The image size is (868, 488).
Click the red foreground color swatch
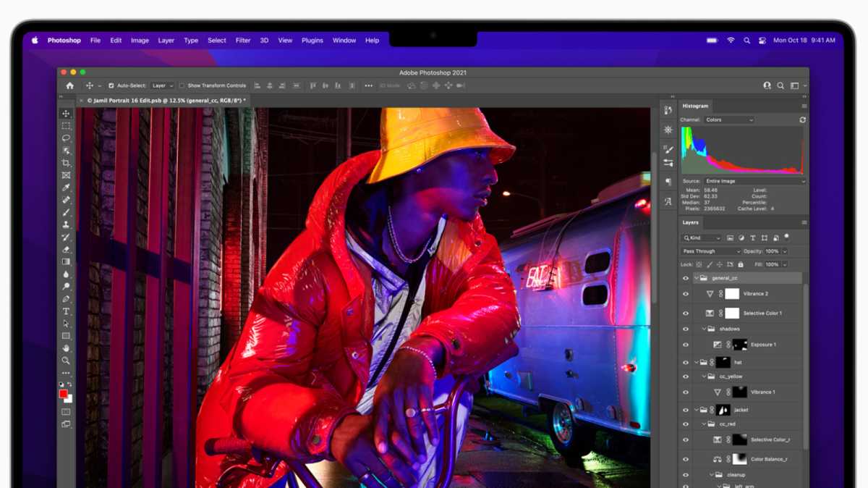64,394
